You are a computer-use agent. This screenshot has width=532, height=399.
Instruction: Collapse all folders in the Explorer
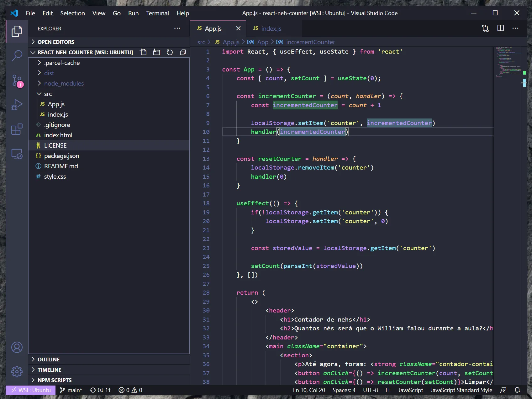pos(183,52)
